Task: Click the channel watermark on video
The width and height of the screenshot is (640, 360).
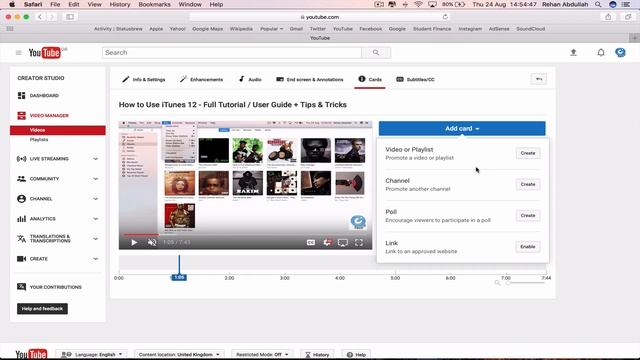Action: 358,222
